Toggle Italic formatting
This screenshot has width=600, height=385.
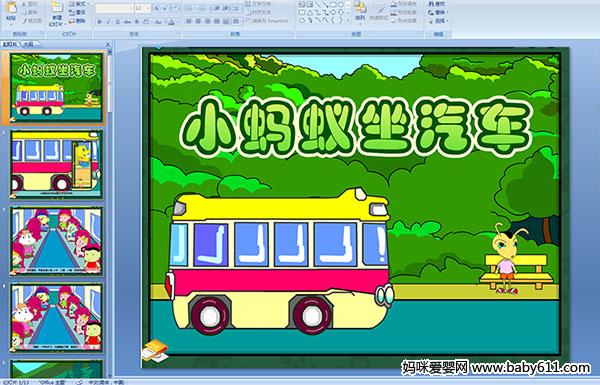108,22
